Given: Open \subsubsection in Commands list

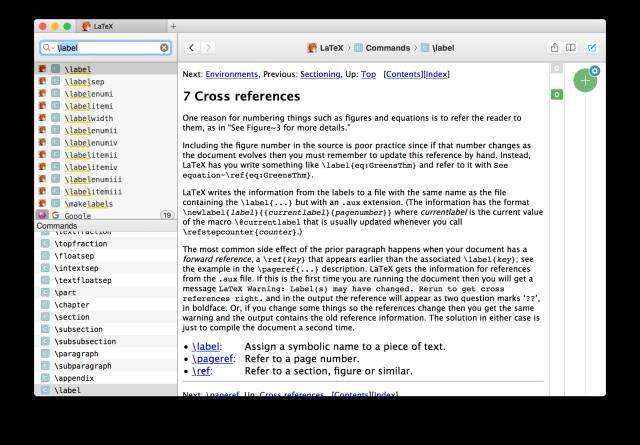Looking at the screenshot, I should click(106, 341).
